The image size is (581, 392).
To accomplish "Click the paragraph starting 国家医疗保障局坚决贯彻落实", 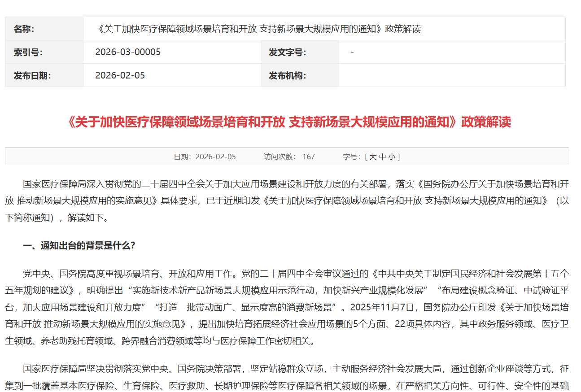I will click(x=287, y=377).
